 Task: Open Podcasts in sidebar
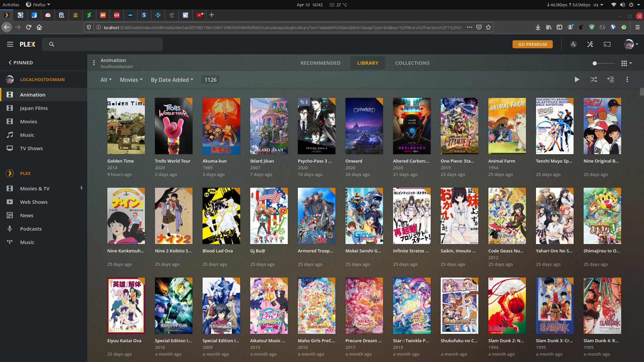[44, 229]
